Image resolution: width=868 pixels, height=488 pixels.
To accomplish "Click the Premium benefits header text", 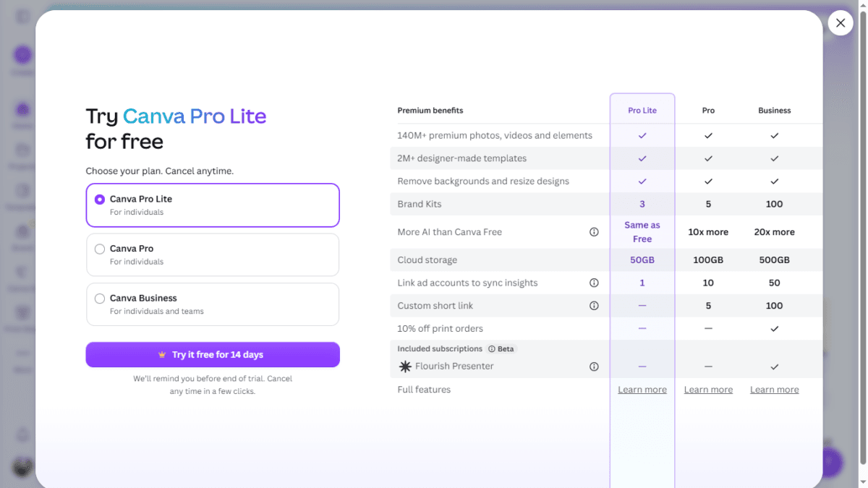I will [x=430, y=111].
